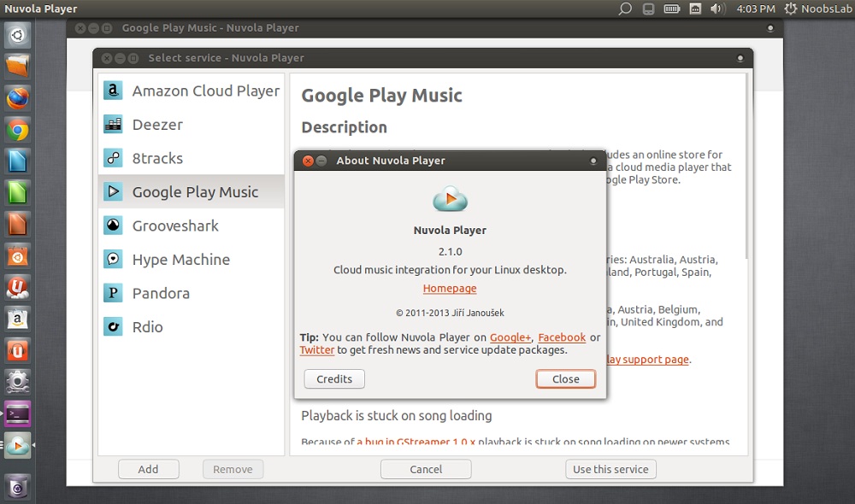Screen dimensions: 855x504
Task: Select 8tracks in the service list
Action: 192,158
